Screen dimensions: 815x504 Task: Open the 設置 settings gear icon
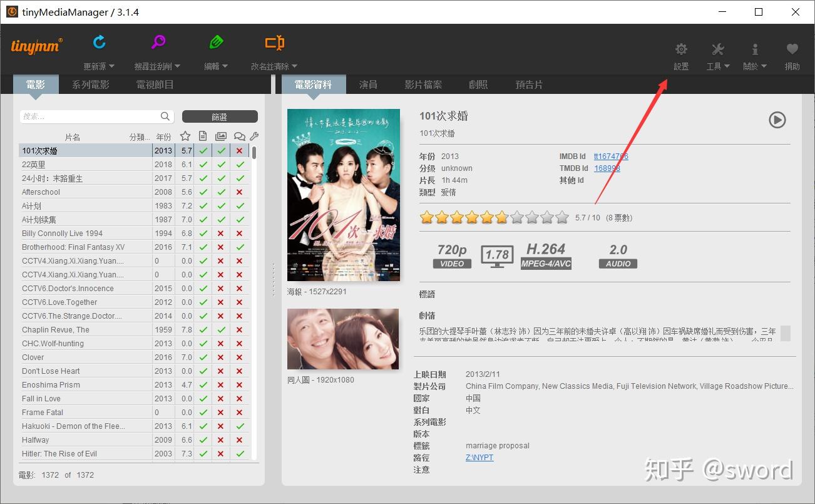pyautogui.click(x=680, y=49)
